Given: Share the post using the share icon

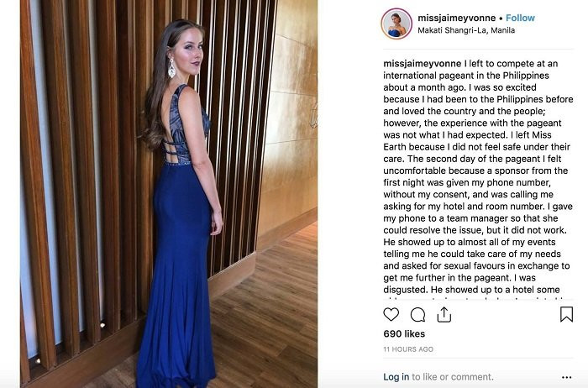Looking at the screenshot, I should tap(444, 315).
